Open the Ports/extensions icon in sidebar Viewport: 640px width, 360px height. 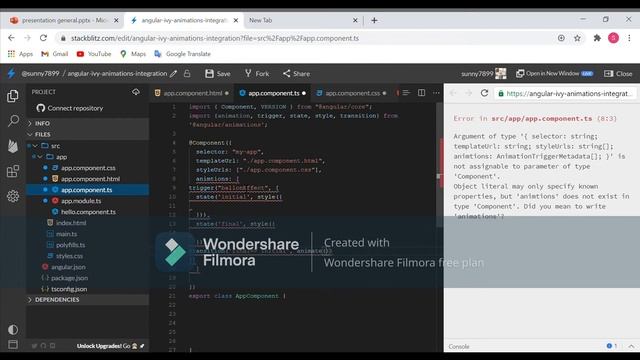(13, 171)
